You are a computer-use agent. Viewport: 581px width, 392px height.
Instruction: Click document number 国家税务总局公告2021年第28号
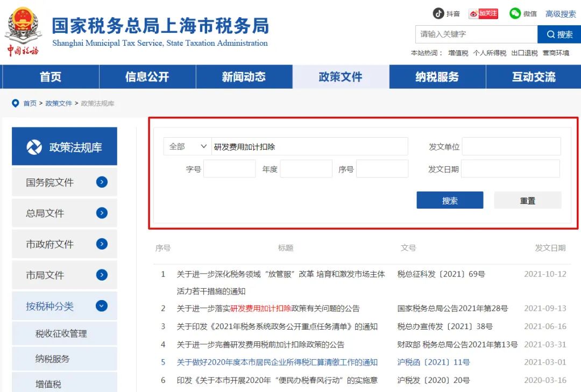[x=452, y=308]
